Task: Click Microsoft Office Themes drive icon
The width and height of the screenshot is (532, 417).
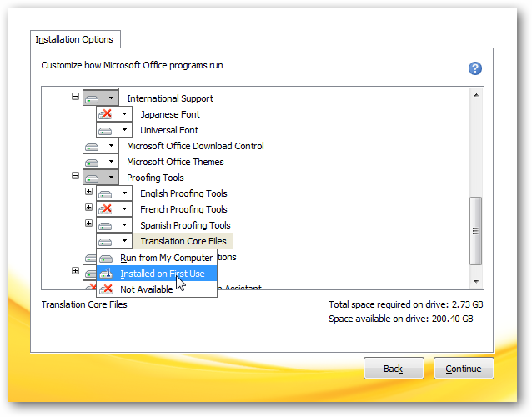Action: pyautogui.click(x=92, y=163)
